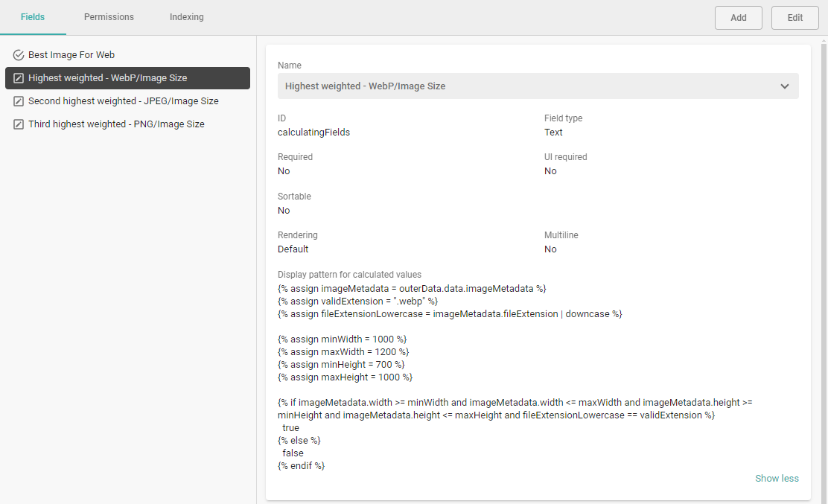Go to the Indexing tab
The image size is (828, 504).
point(186,17)
